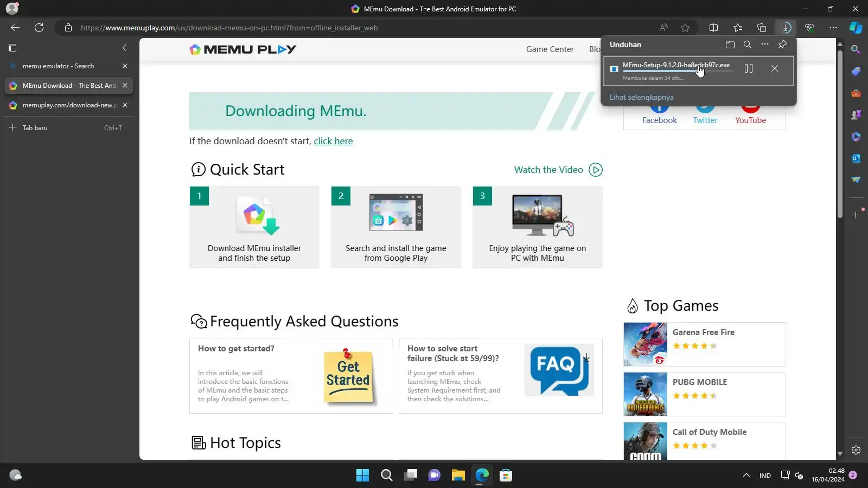Open the Garena Free Fire game entry
The height and width of the screenshot is (488, 868).
click(705, 344)
